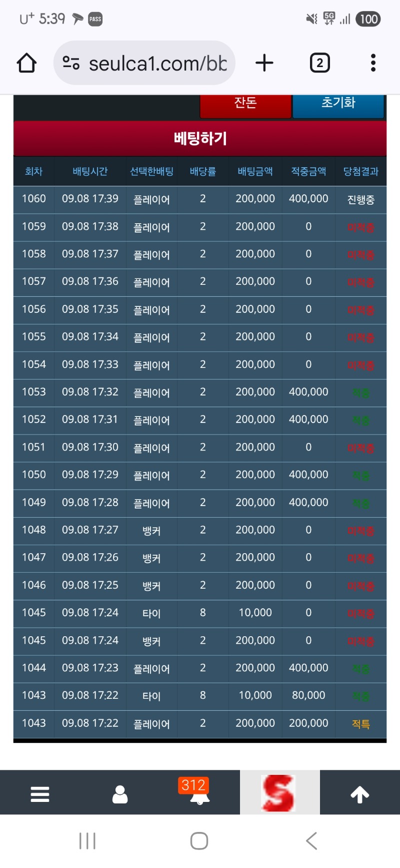This screenshot has width=400, height=868.
Task: Tap the 선택한배팅 column header
Action: [151, 171]
